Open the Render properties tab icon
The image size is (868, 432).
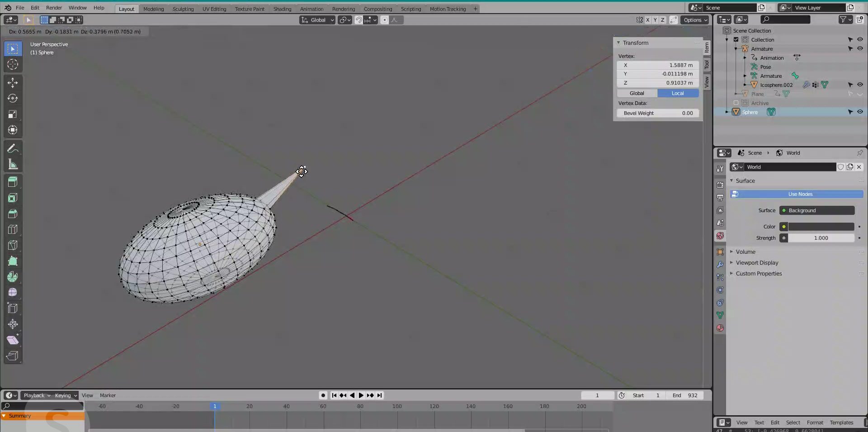click(720, 185)
